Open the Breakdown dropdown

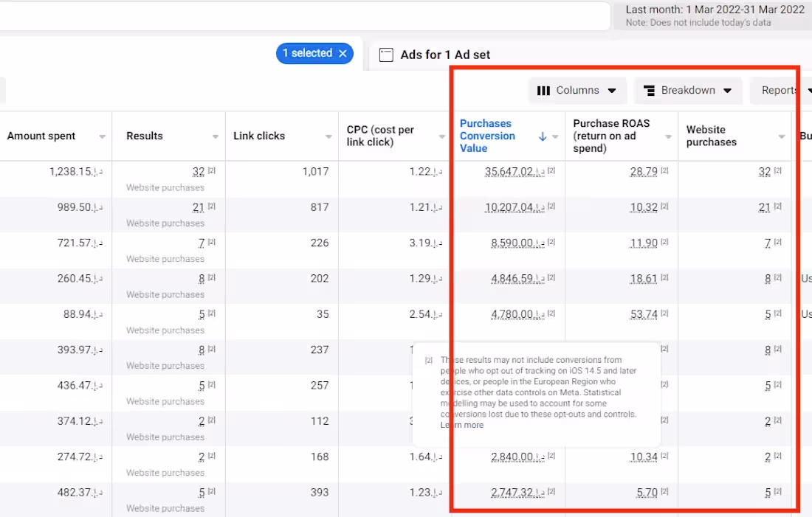(687, 91)
